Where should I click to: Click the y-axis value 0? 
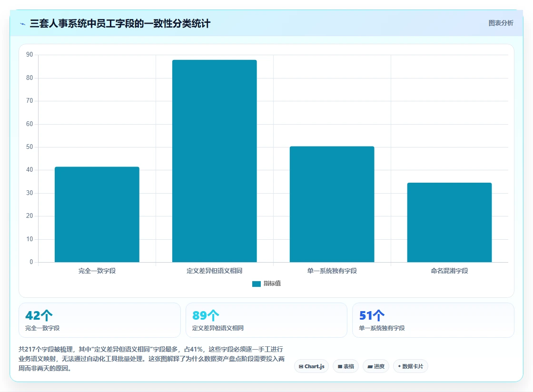(31, 262)
